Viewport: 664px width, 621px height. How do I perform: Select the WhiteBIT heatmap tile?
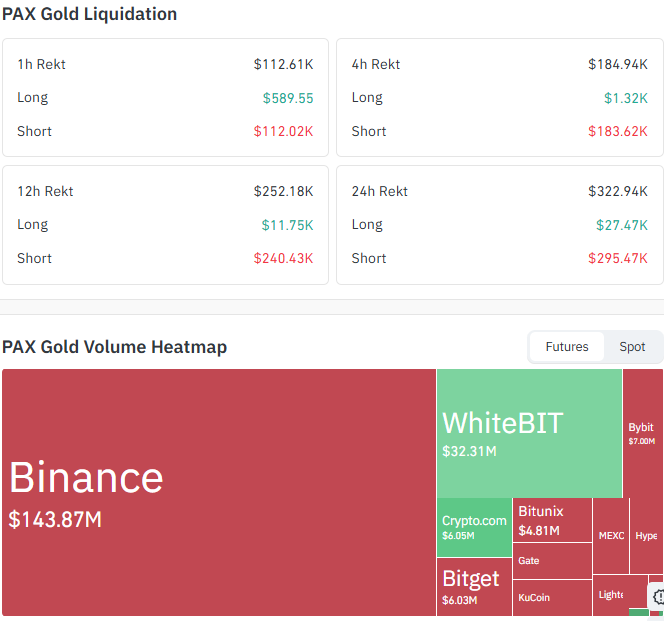coord(529,433)
